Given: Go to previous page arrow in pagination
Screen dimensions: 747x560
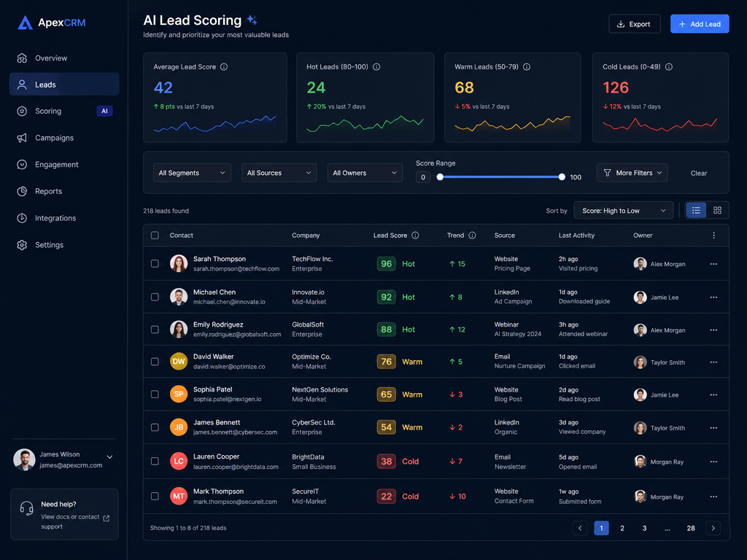Looking at the screenshot, I should click(580, 528).
